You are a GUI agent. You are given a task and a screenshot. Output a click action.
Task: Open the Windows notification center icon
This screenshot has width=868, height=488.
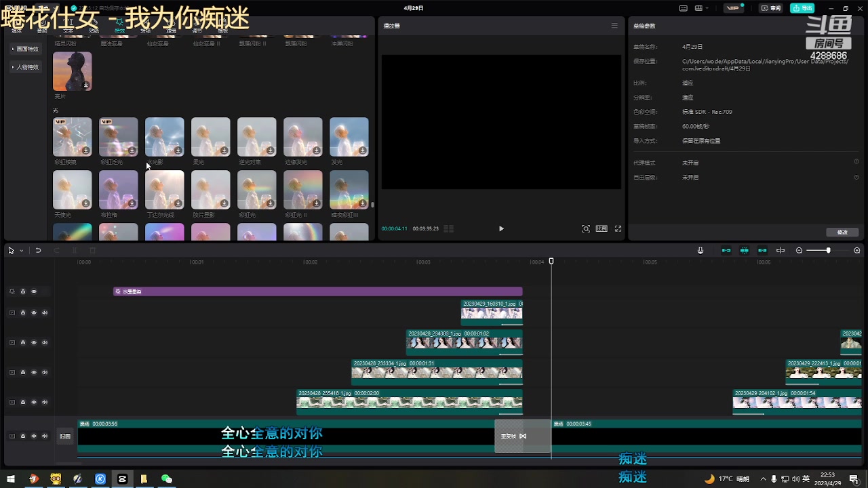(x=854, y=479)
